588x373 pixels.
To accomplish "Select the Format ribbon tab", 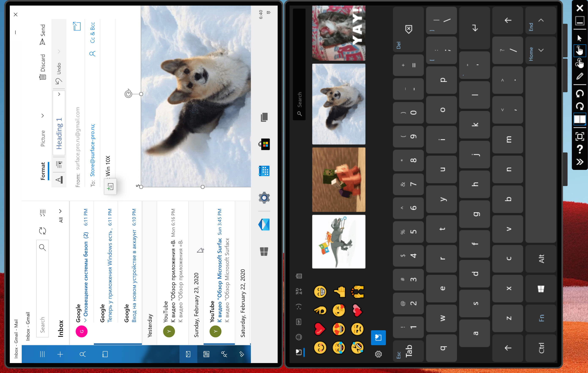I will click(43, 171).
